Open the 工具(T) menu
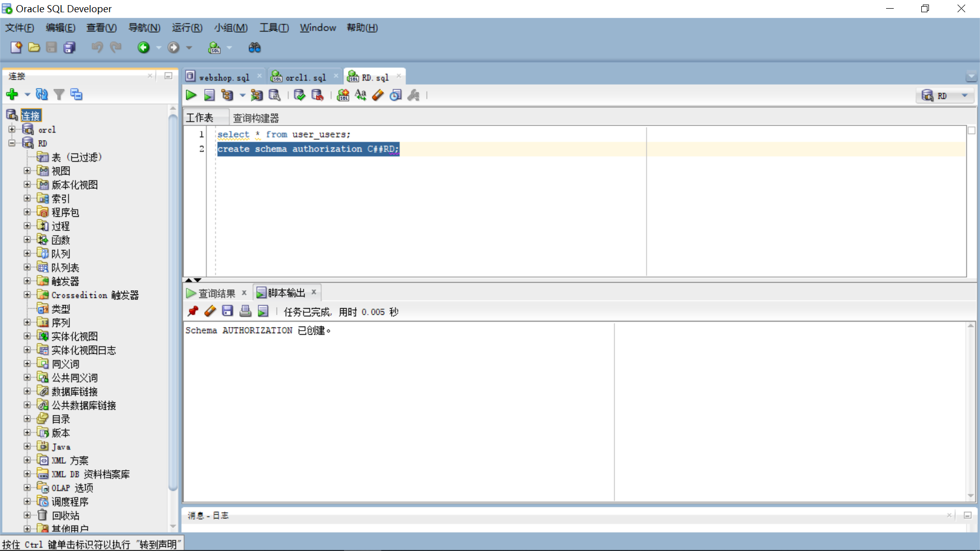Image resolution: width=980 pixels, height=551 pixels. click(x=274, y=28)
